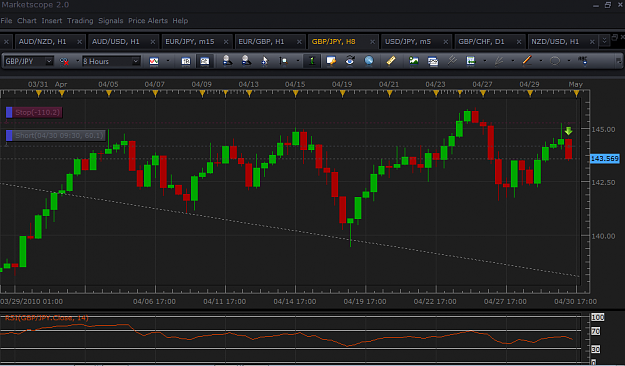Click the green down-arrow trade marker
The image size is (625, 366).
click(568, 131)
